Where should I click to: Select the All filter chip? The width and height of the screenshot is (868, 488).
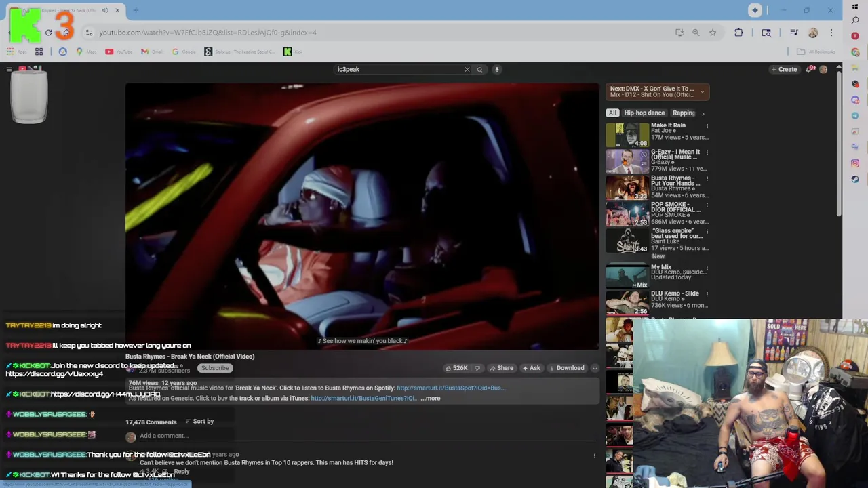coord(612,113)
